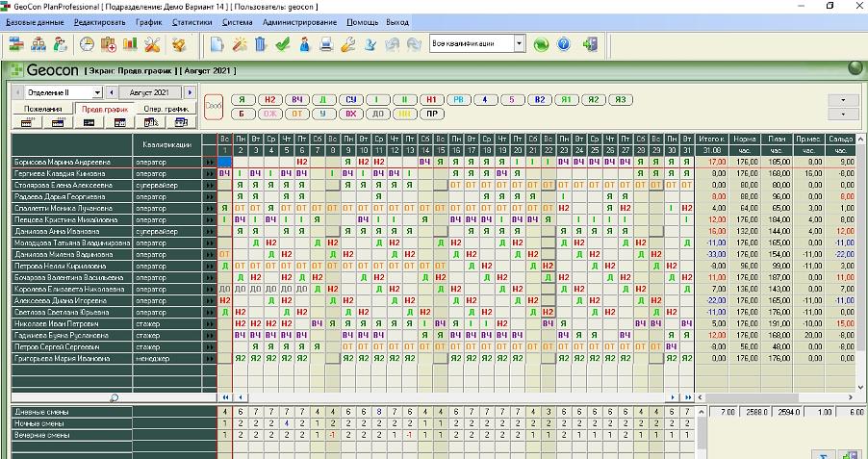
Task: Click the bar chart statistics icon
Action: tap(131, 44)
